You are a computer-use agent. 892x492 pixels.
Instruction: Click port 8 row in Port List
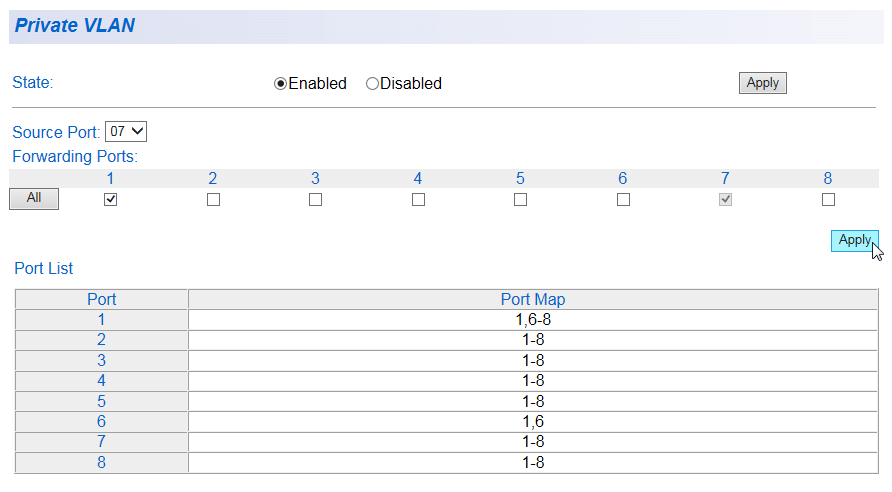[102, 462]
